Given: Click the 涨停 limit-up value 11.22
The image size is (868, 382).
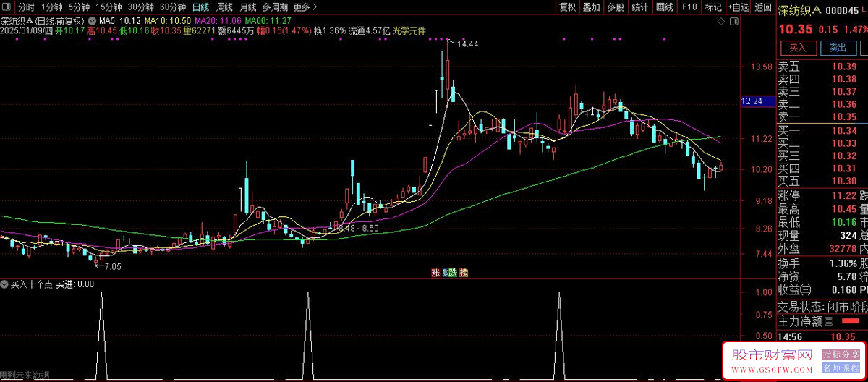Looking at the screenshot, I should pyautogui.click(x=843, y=196).
